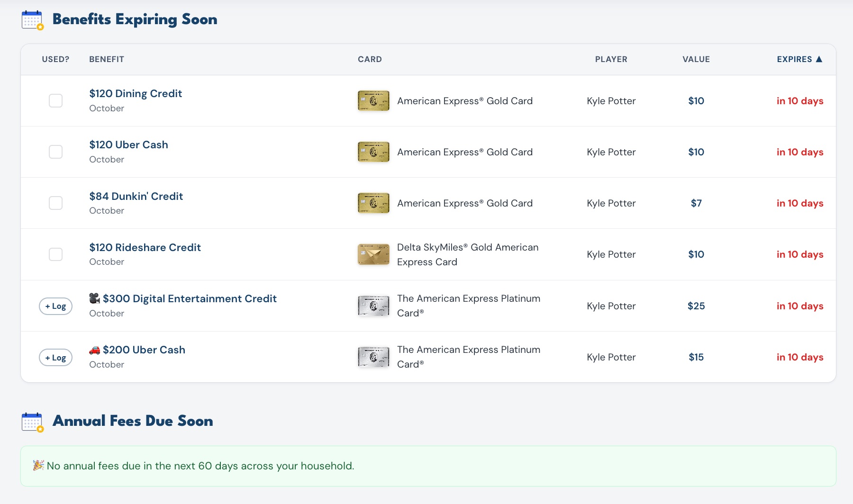
Task: Click the $15 value in $200 Uber Cash row
Action: tap(696, 357)
